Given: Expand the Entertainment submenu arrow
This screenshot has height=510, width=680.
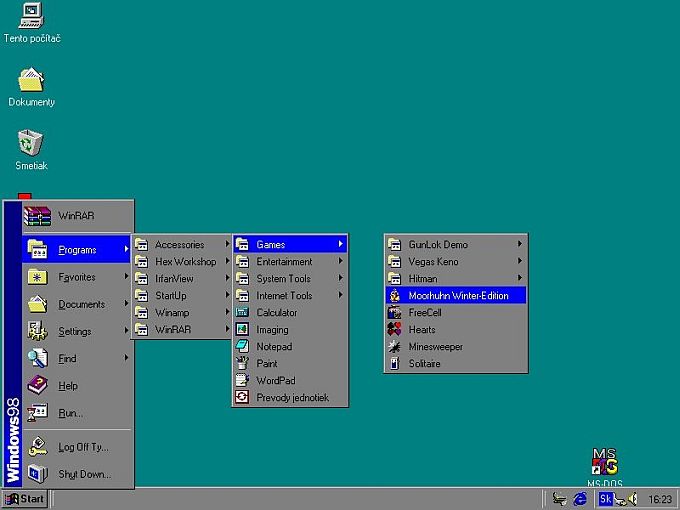Looking at the screenshot, I should 341,261.
